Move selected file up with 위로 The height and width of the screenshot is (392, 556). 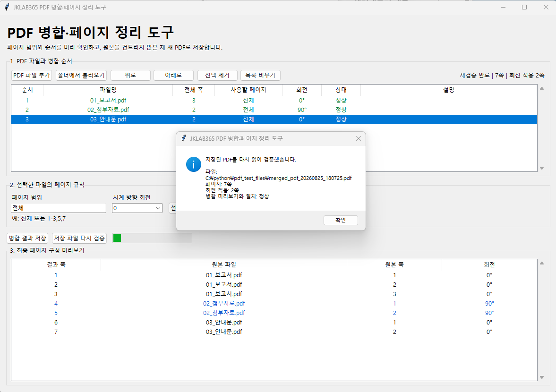(130, 75)
